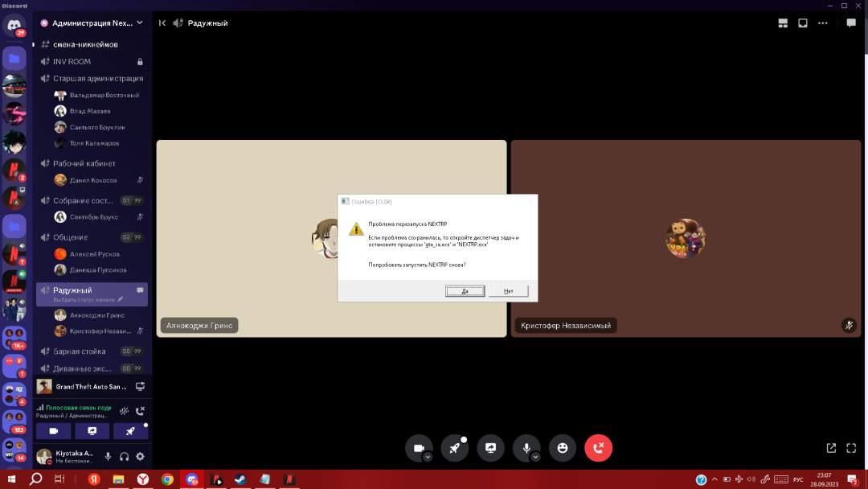Open the emoji reactions button
The width and height of the screenshot is (868, 489).
tap(563, 447)
